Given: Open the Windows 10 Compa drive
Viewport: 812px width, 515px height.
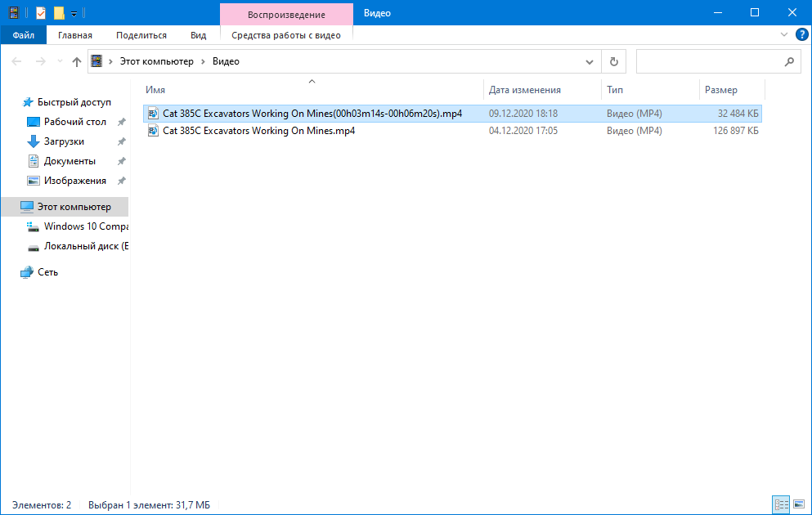Looking at the screenshot, I should pos(86,226).
